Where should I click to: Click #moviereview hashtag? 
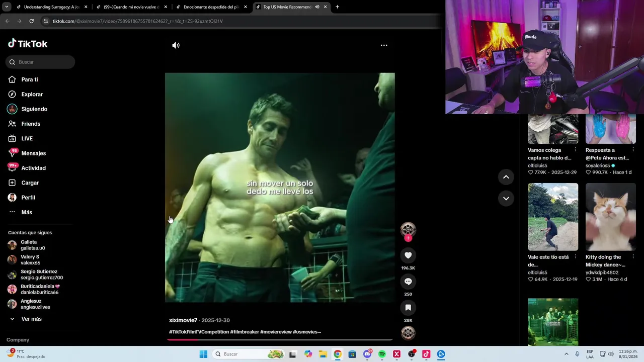[276, 332]
